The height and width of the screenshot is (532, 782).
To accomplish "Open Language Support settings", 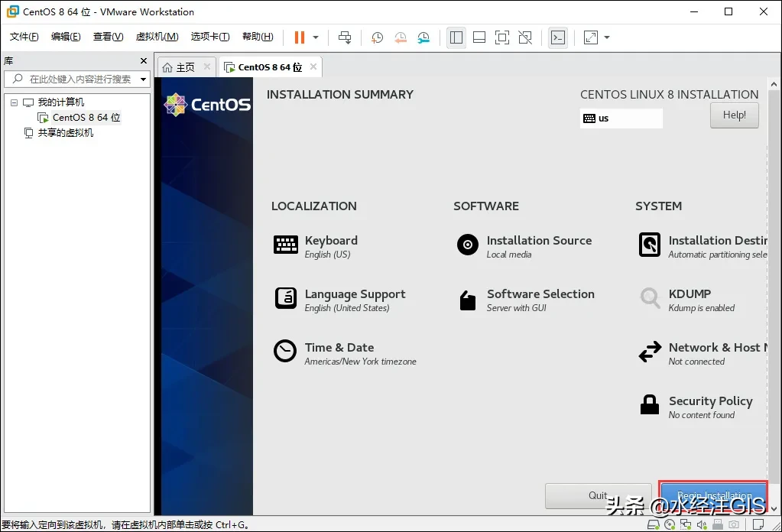I will (339, 300).
